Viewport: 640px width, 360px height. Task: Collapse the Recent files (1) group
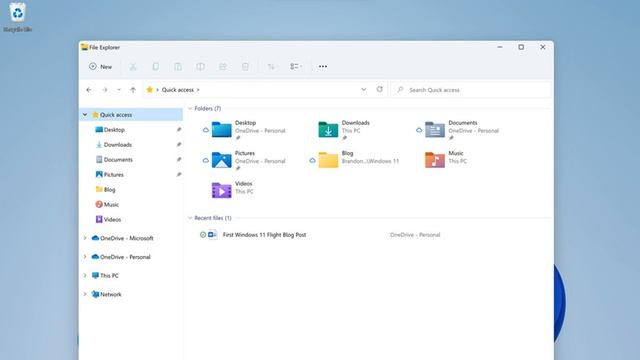point(190,218)
